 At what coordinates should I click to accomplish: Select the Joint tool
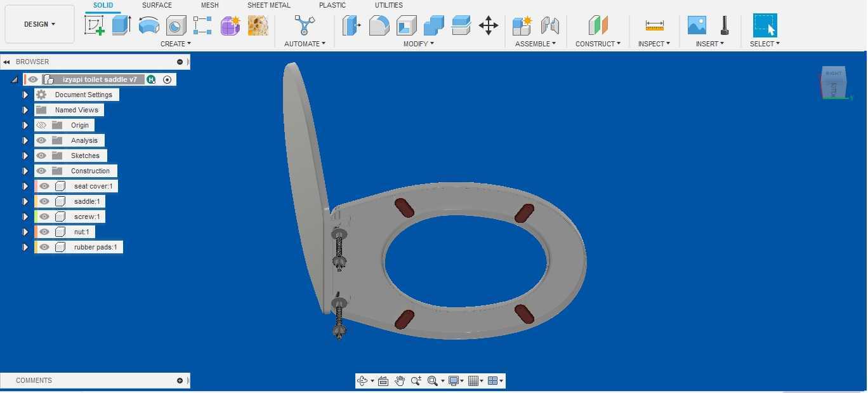550,25
